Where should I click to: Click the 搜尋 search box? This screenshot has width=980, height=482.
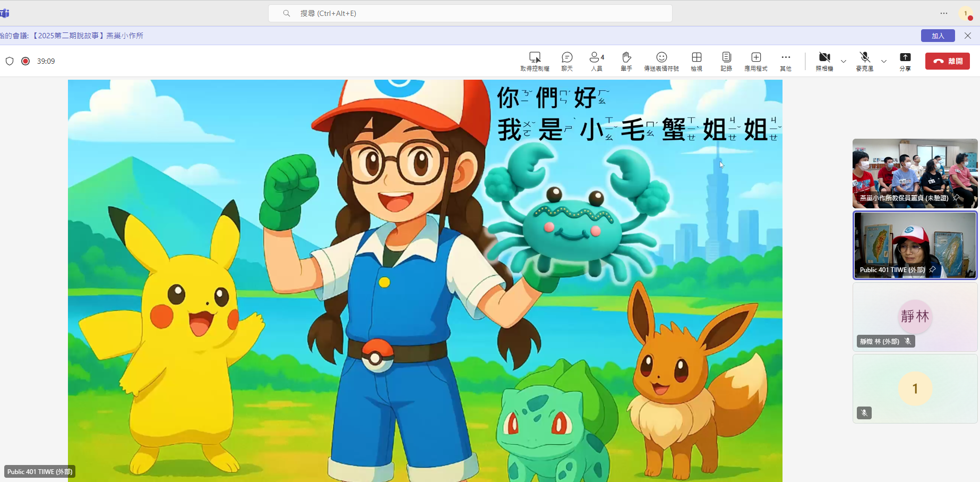pos(470,13)
